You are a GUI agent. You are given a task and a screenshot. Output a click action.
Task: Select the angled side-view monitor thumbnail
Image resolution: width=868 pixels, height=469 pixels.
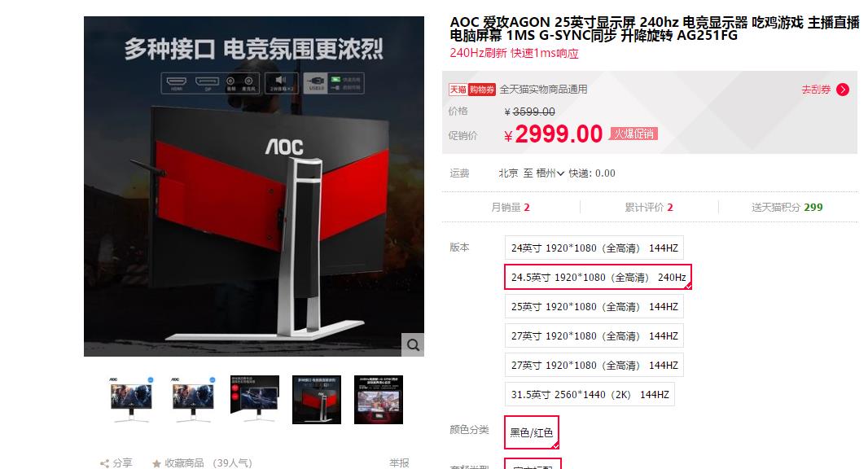[x=255, y=400]
